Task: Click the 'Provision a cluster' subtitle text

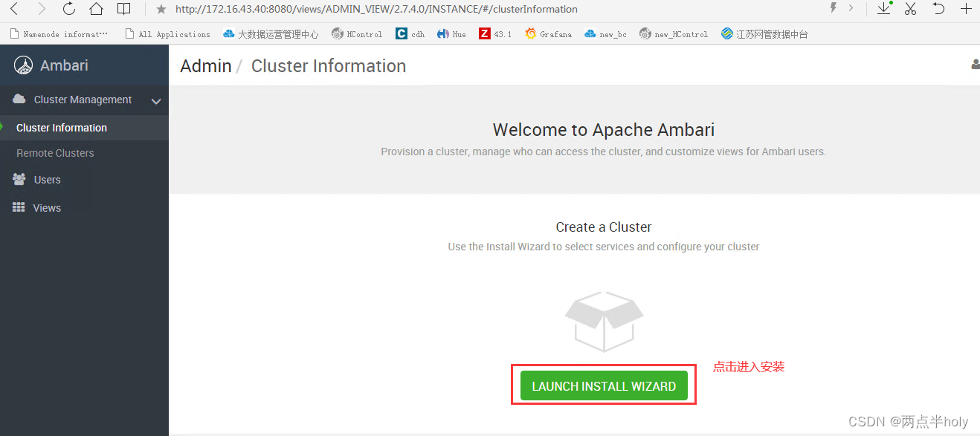Action: click(604, 152)
